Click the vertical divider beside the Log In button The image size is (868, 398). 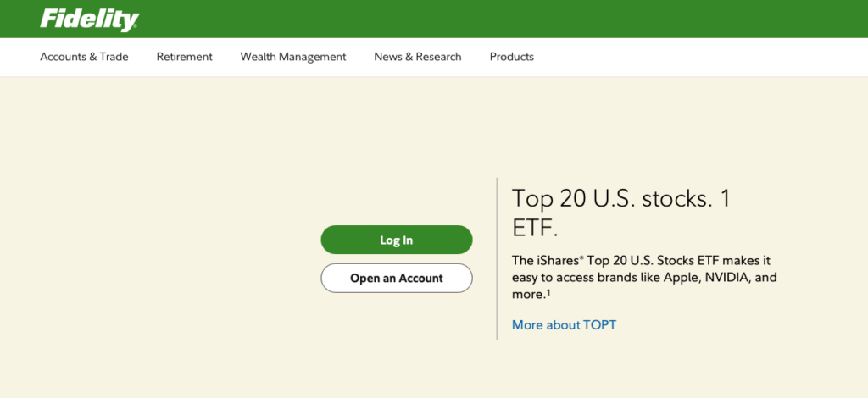(x=497, y=258)
